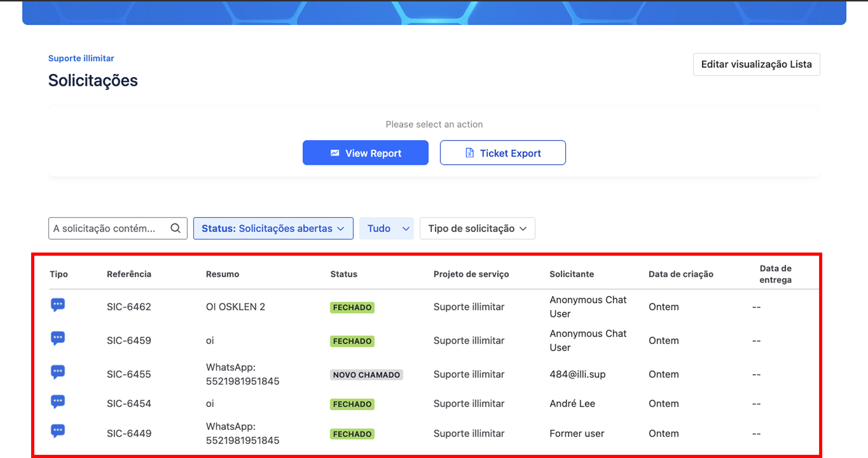Click chat icon for SIC-6462 row
The width and height of the screenshot is (868, 458).
click(58, 305)
